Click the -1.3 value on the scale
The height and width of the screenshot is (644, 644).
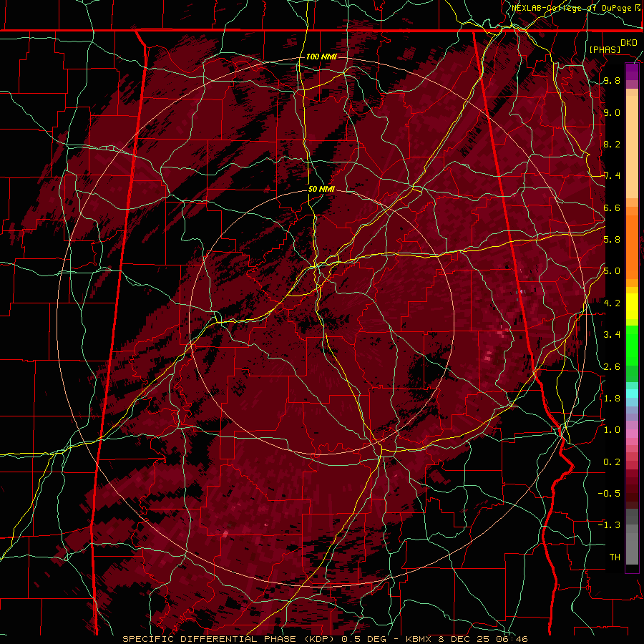609,525
